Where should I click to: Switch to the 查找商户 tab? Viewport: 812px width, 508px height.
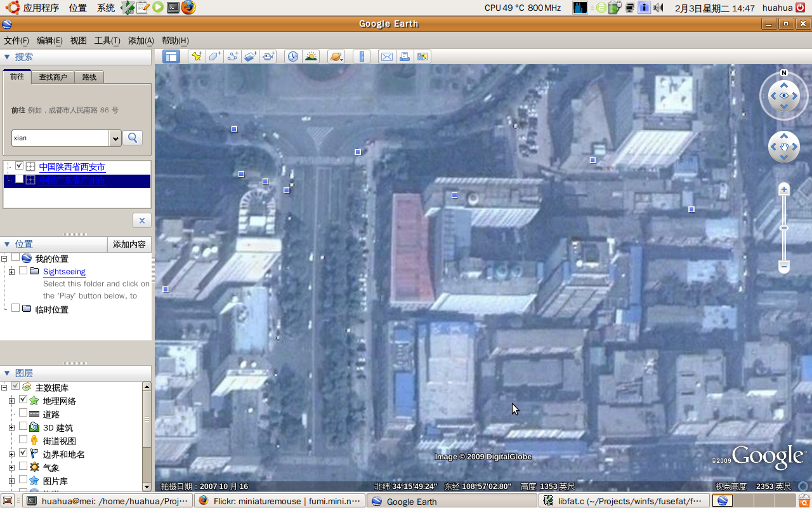(53, 77)
